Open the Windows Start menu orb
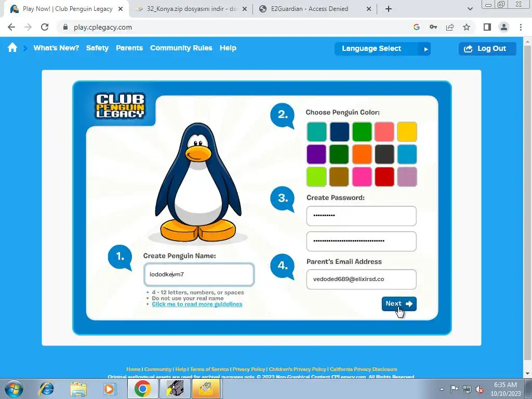The image size is (532, 399). [x=14, y=389]
